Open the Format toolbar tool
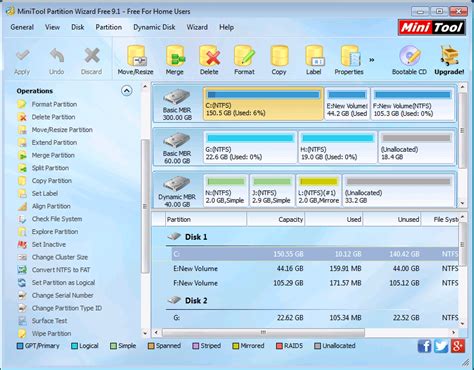This screenshot has width=474, height=370. point(244,60)
